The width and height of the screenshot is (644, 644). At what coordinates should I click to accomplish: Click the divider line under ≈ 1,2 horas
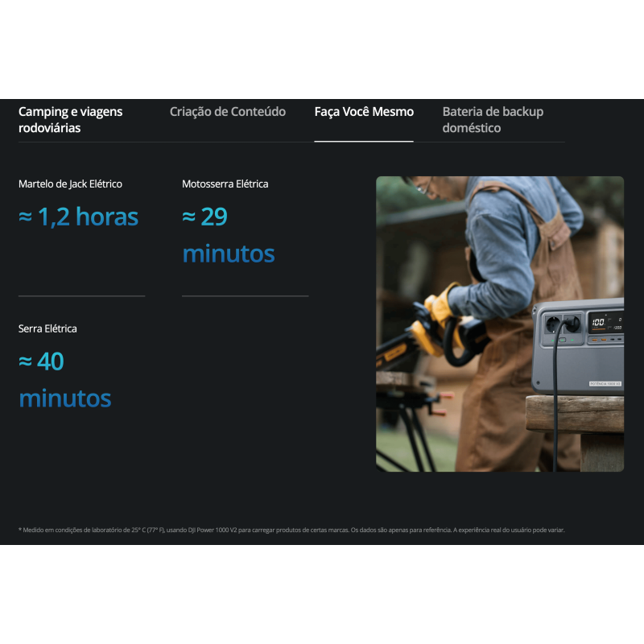pos(81,296)
